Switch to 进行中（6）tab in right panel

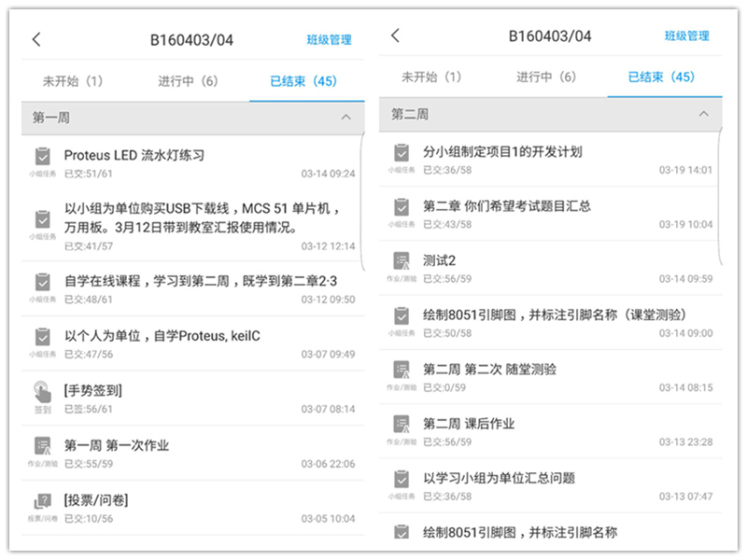click(x=546, y=77)
